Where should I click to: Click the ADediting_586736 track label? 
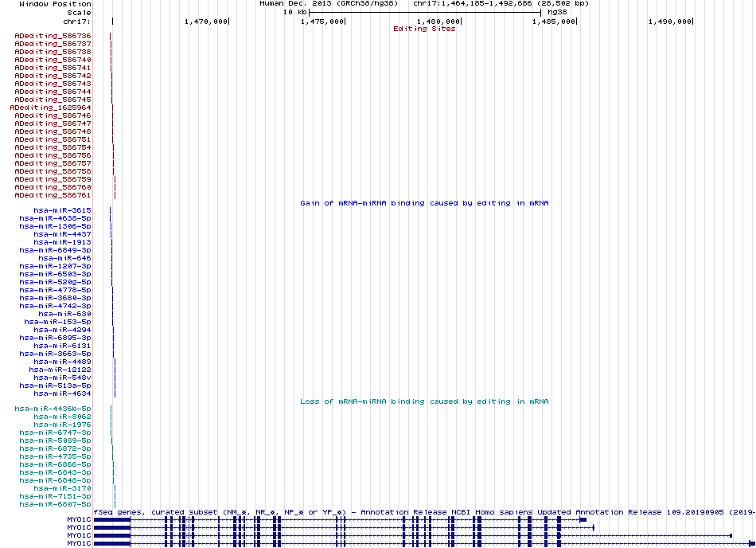point(53,36)
